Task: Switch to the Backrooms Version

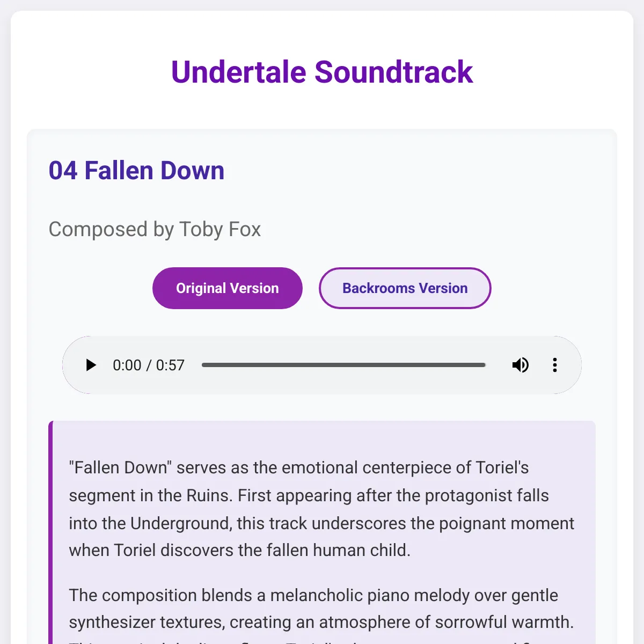Action: point(405,288)
